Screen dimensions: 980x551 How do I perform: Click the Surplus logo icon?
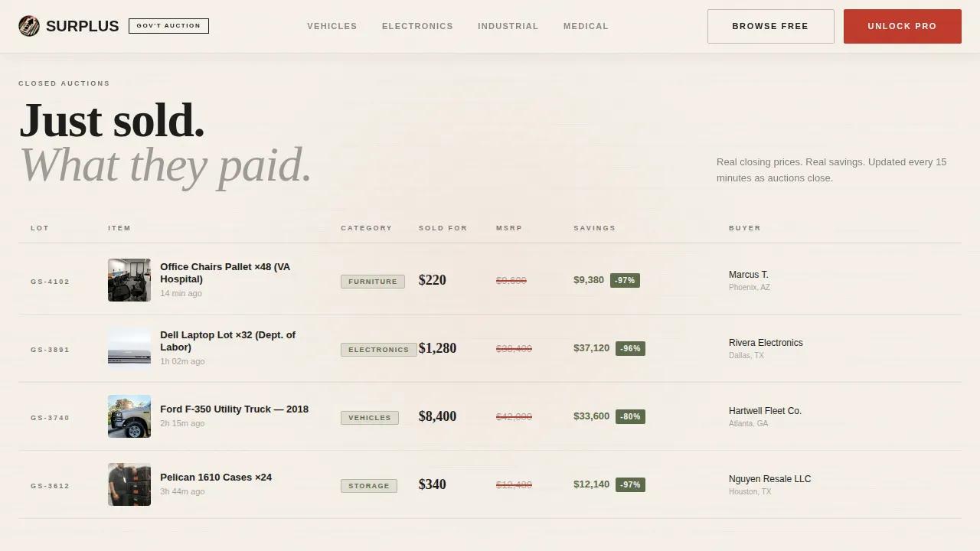pyautogui.click(x=29, y=26)
